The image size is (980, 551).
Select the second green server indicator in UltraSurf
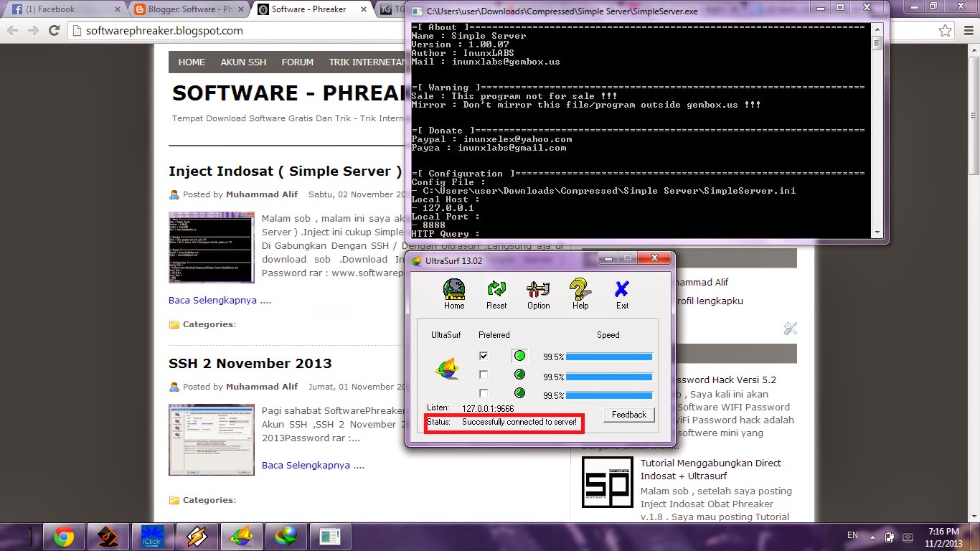(x=519, y=375)
